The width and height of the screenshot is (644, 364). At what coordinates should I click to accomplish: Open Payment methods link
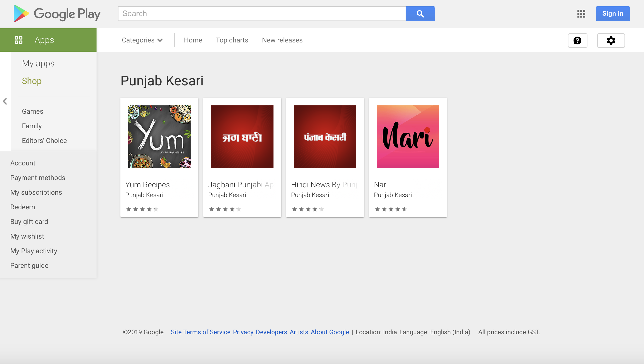[x=38, y=178]
